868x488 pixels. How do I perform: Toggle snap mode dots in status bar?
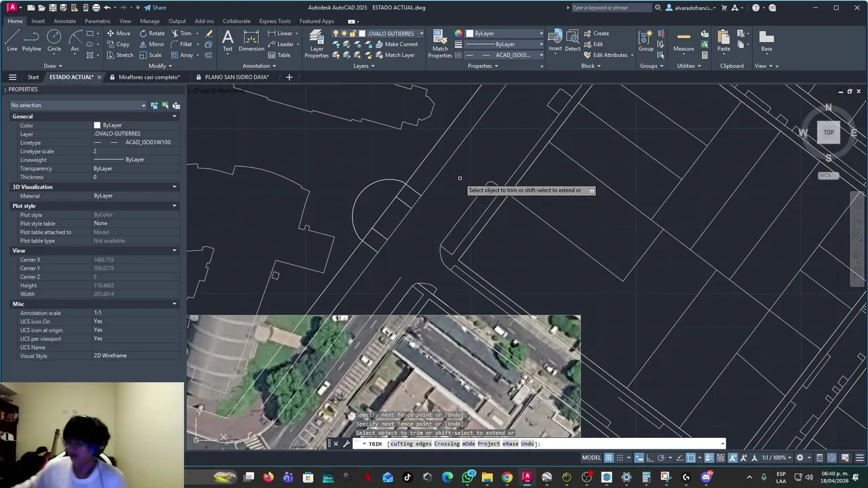[x=619, y=457]
